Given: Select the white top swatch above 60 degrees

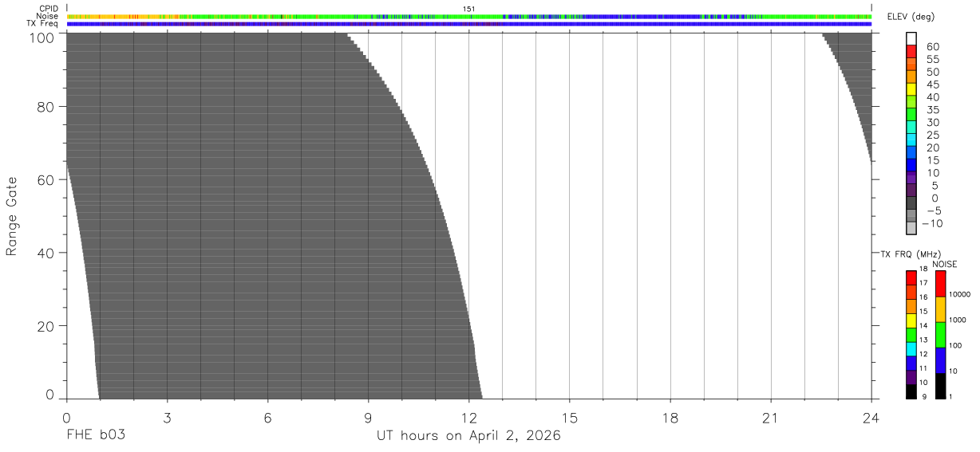Looking at the screenshot, I should 911,38.
